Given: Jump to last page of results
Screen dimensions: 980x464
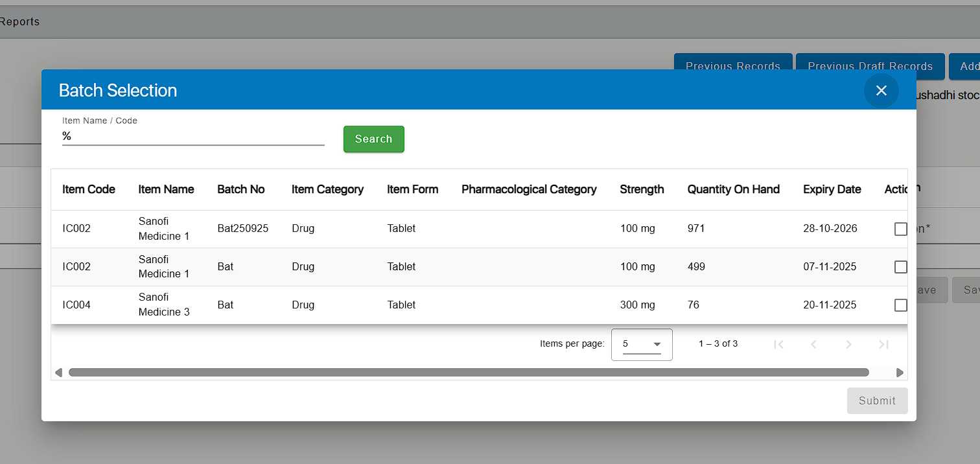Looking at the screenshot, I should coord(883,344).
